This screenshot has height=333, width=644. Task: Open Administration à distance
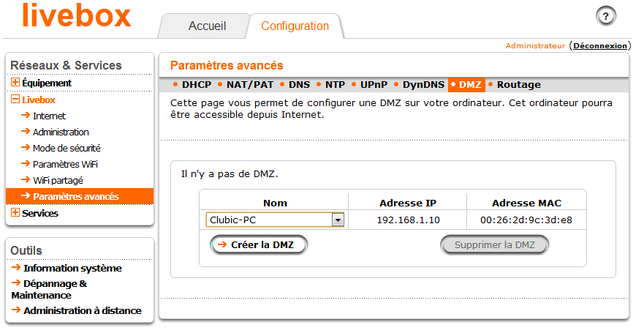(82, 311)
